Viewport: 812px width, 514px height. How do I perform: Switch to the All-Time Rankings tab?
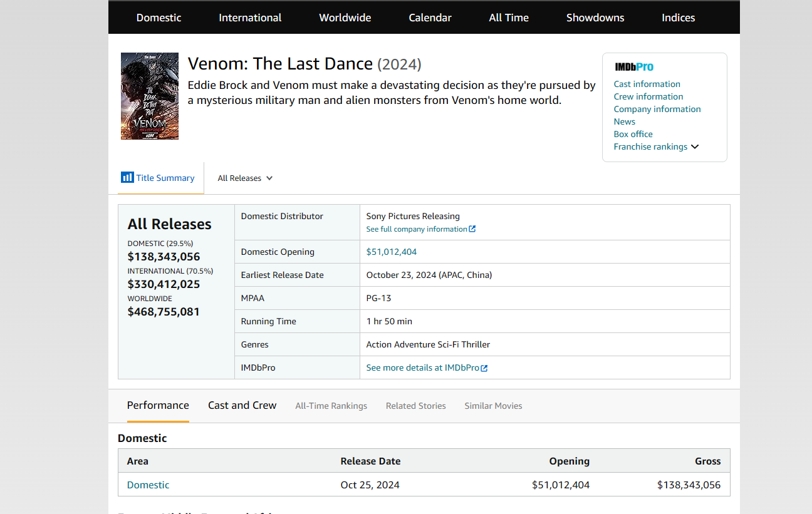(331, 406)
